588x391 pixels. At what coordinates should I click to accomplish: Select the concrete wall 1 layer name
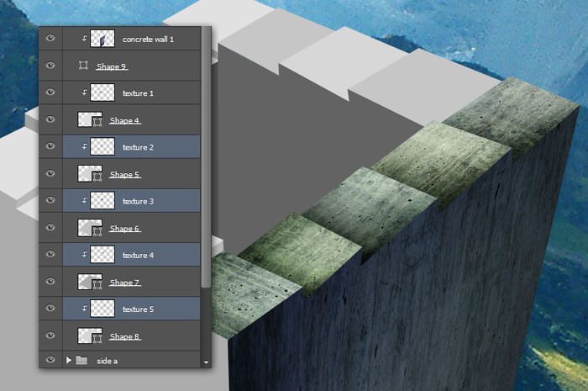(148, 39)
